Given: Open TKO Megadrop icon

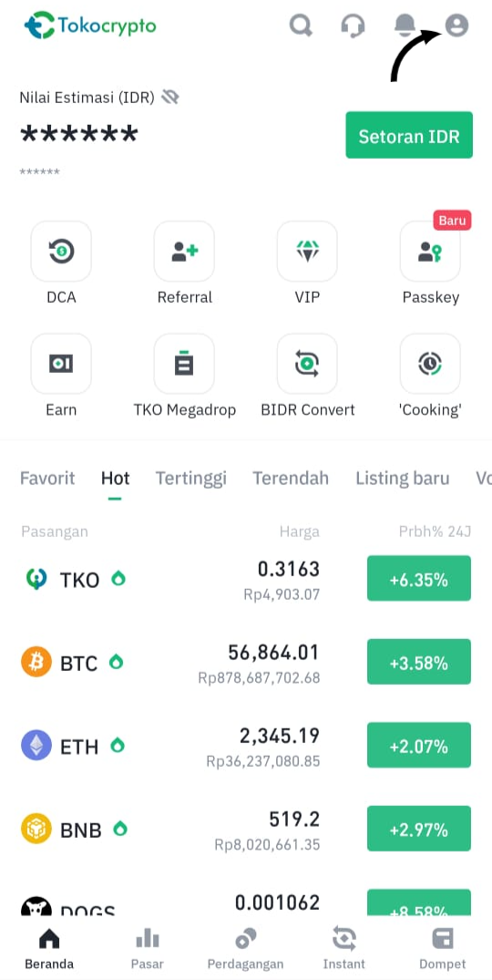Looking at the screenshot, I should click(184, 364).
